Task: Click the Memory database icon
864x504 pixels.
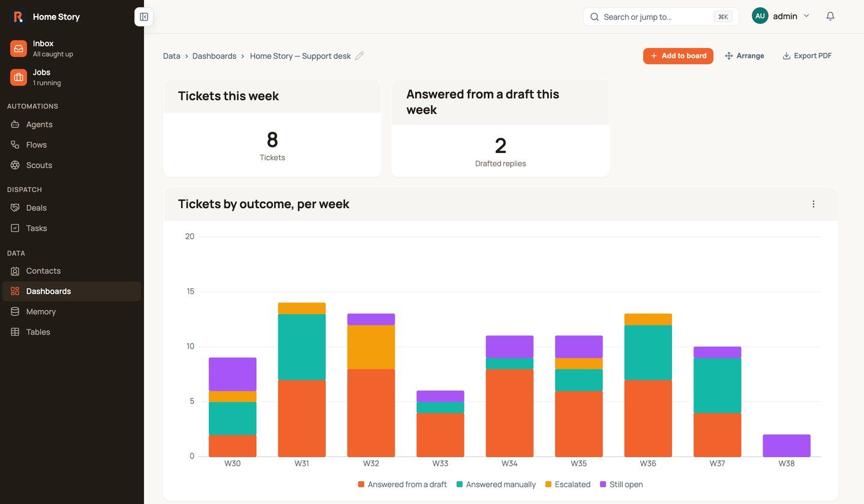Action: pyautogui.click(x=15, y=312)
